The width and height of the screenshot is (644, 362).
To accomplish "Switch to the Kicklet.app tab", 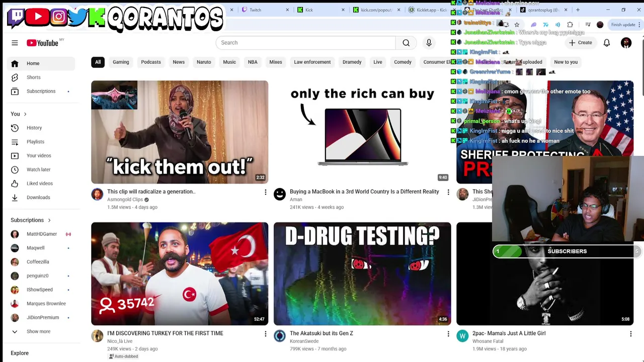I will (x=430, y=10).
